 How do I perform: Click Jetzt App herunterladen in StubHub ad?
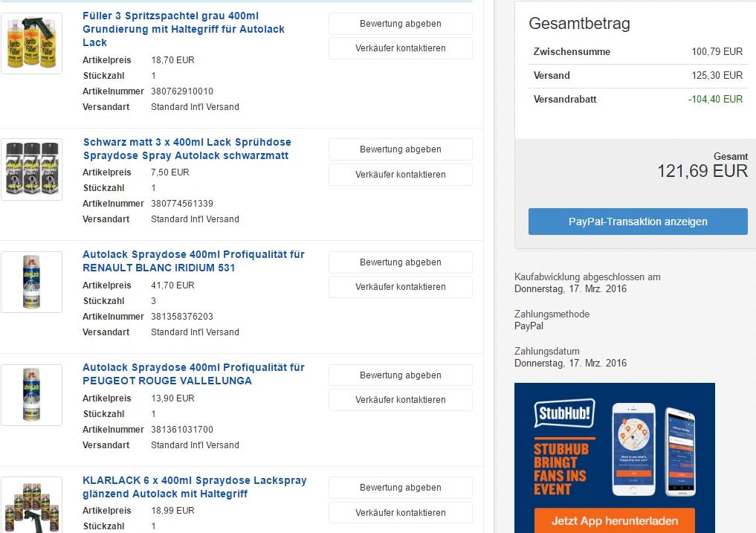coord(614,521)
